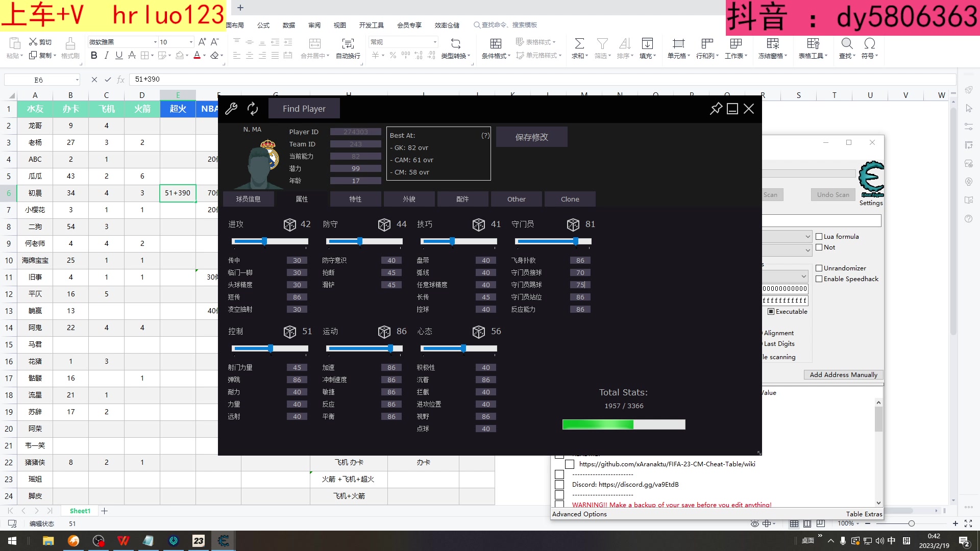The image size is (980, 551).
Task: Open the font name dropdown 微软雅黑
Action: click(x=155, y=42)
